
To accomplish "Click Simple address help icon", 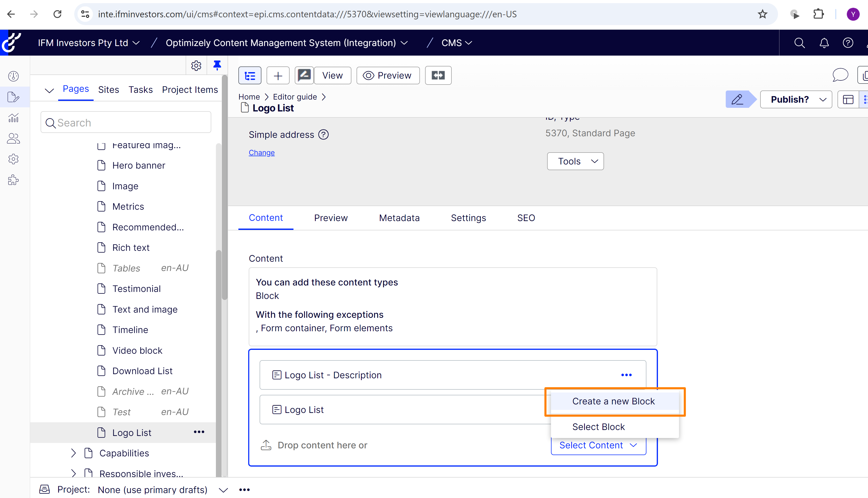I will [x=323, y=135].
